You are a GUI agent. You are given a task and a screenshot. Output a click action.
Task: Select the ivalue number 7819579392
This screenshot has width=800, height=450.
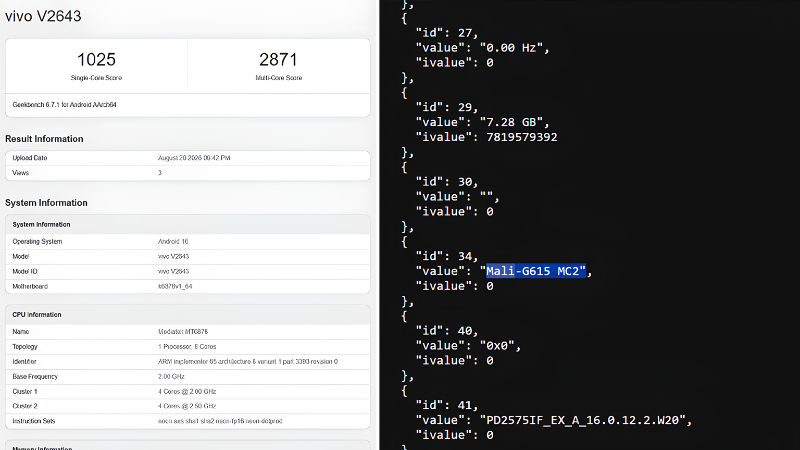tap(522, 137)
